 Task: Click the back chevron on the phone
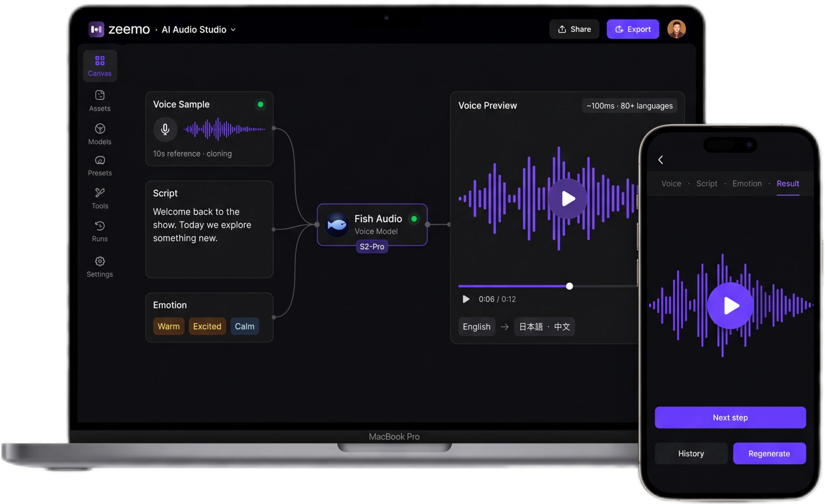660,160
